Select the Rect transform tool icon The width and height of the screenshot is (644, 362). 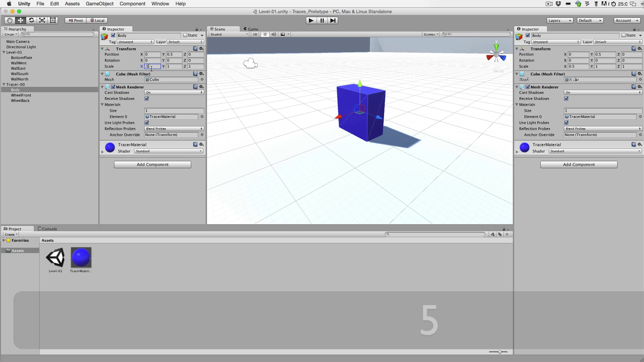53,20
